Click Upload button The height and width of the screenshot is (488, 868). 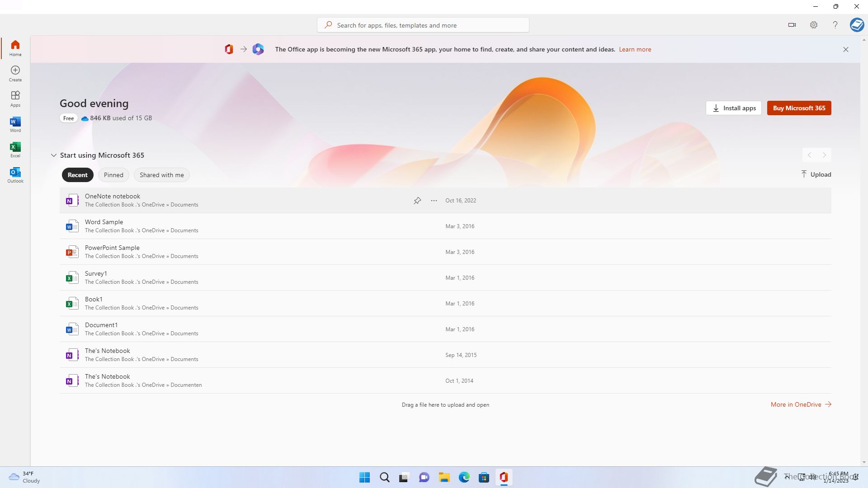[816, 174]
